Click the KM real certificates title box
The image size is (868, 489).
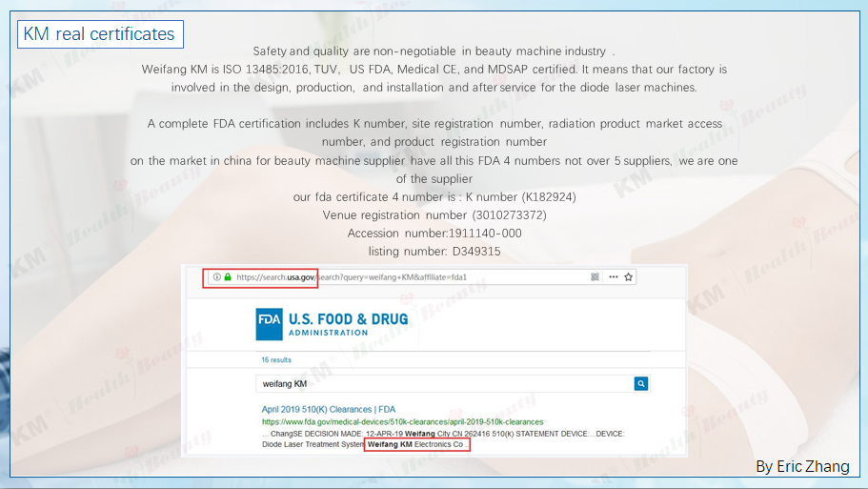[100, 34]
